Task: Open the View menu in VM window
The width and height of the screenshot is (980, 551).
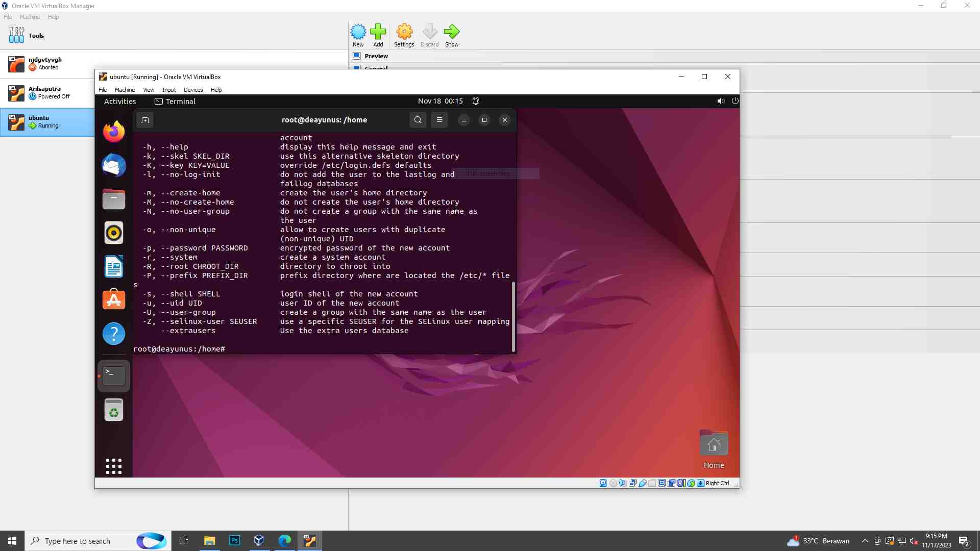Action: [149, 90]
